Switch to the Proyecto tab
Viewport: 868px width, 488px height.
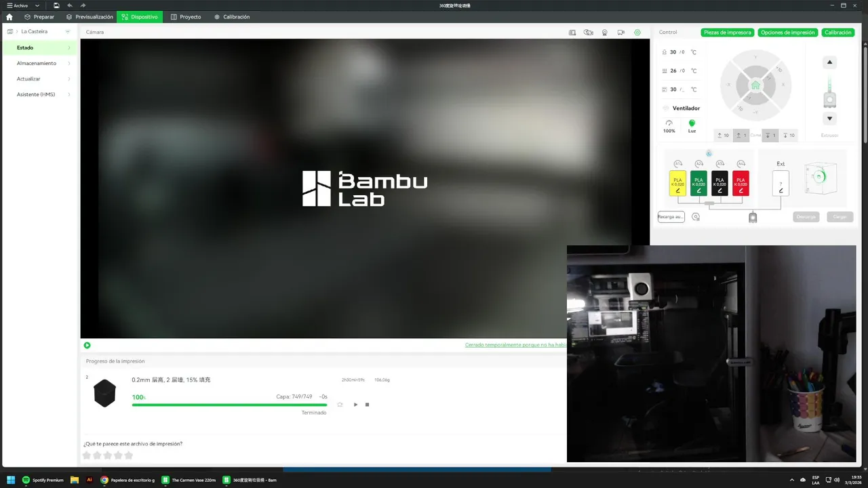186,17
